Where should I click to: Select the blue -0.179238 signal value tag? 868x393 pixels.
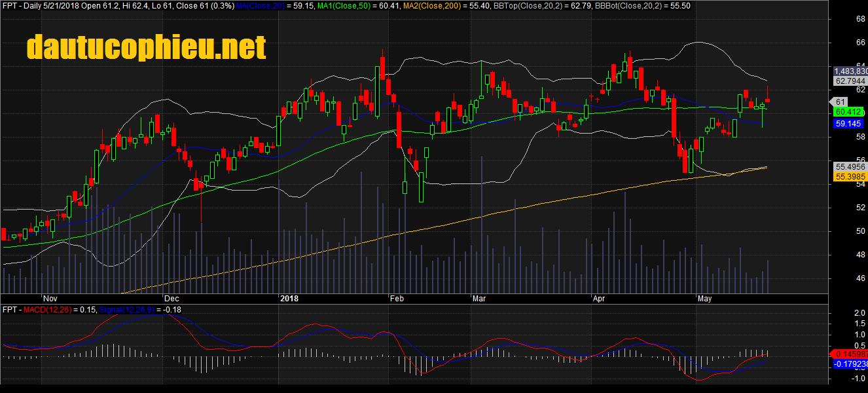click(850, 364)
